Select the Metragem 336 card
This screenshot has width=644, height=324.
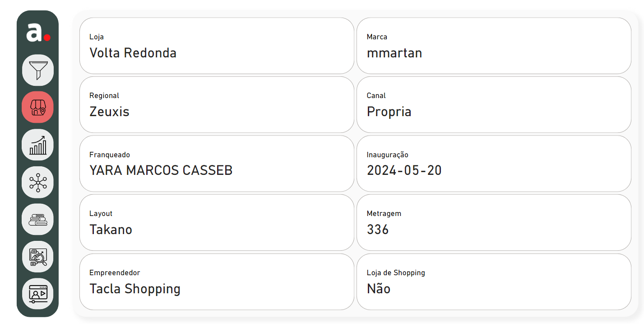tap(494, 223)
